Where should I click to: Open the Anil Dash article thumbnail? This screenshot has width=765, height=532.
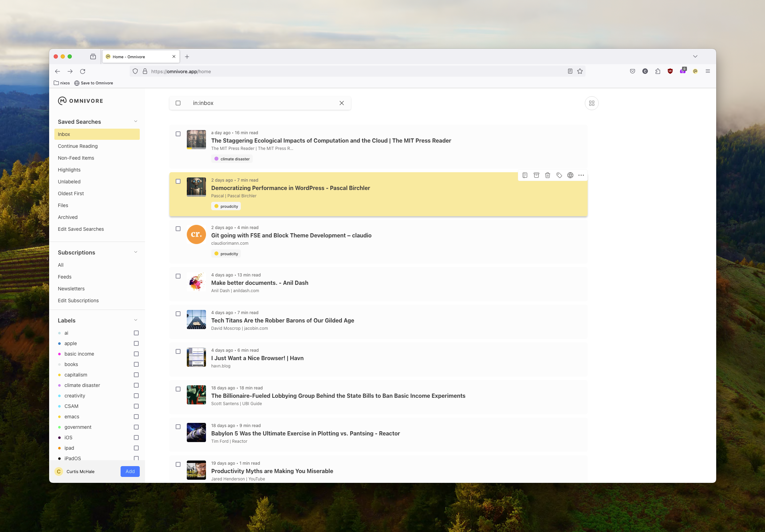click(196, 282)
